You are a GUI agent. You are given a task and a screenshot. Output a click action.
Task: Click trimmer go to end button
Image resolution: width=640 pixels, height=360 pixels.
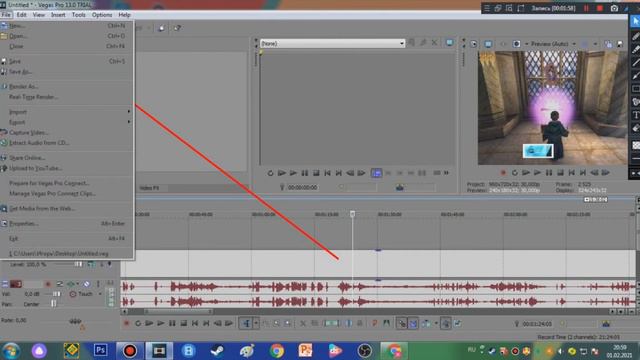(x=339, y=173)
